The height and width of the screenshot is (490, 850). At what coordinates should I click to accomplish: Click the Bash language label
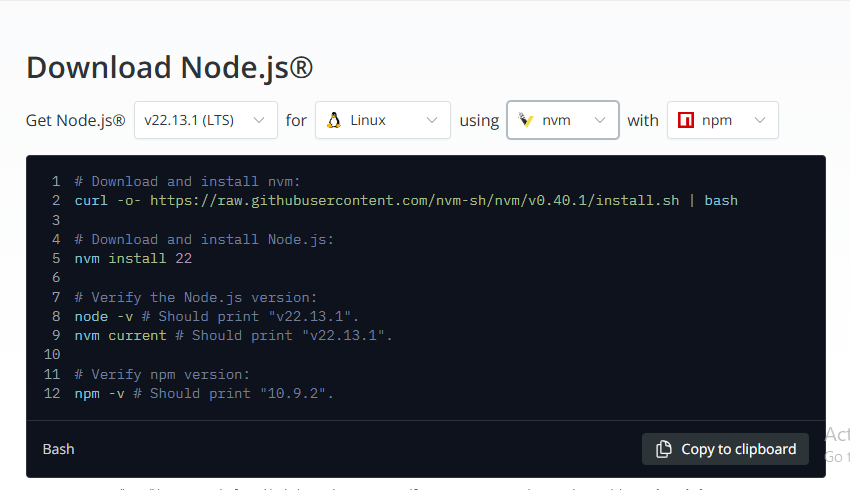click(x=59, y=449)
